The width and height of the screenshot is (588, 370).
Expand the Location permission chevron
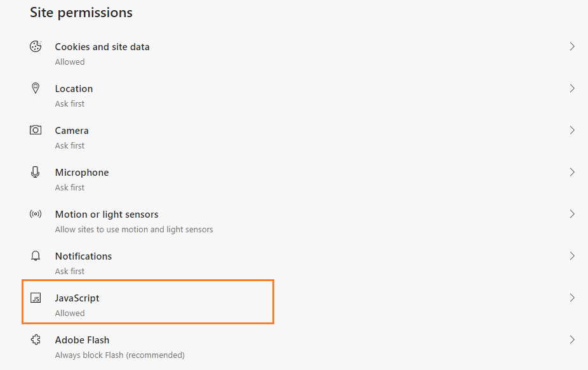[x=571, y=88]
